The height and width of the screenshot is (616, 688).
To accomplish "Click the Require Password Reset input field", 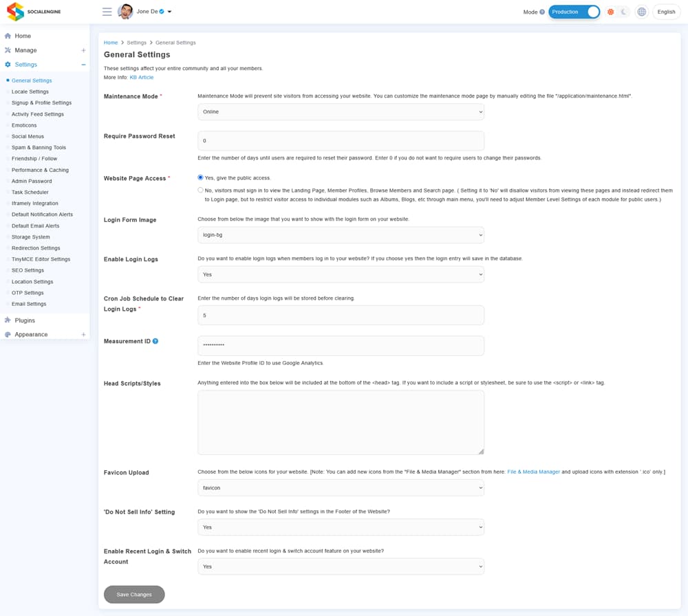I will coord(341,140).
